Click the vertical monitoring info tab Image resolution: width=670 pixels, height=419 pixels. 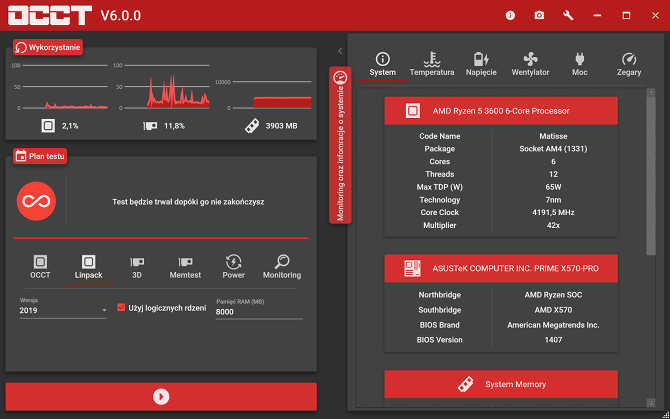tap(340, 145)
